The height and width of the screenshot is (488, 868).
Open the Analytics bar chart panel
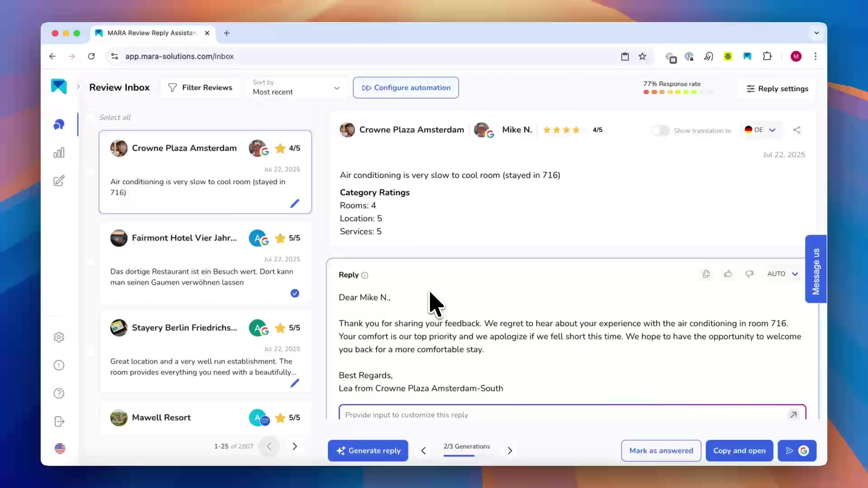[x=59, y=153]
